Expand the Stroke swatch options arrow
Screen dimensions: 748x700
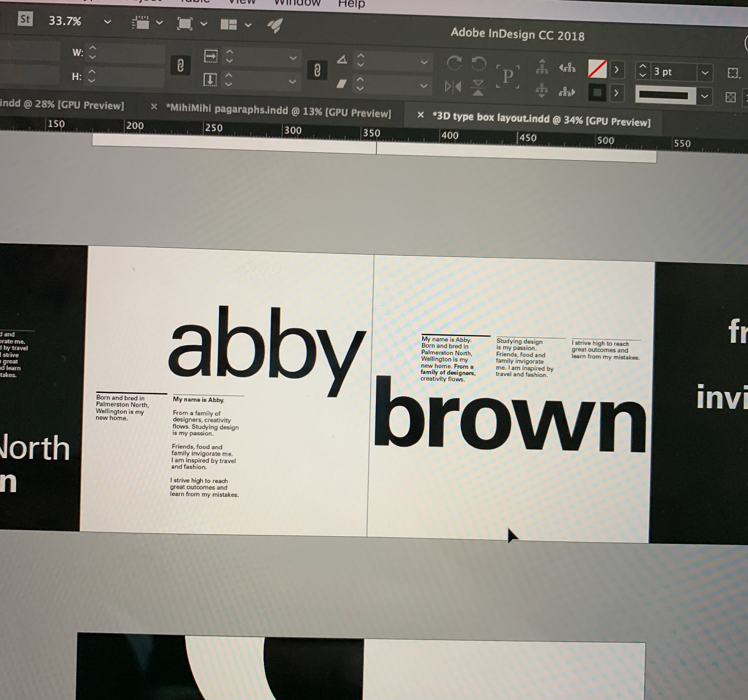(x=616, y=94)
